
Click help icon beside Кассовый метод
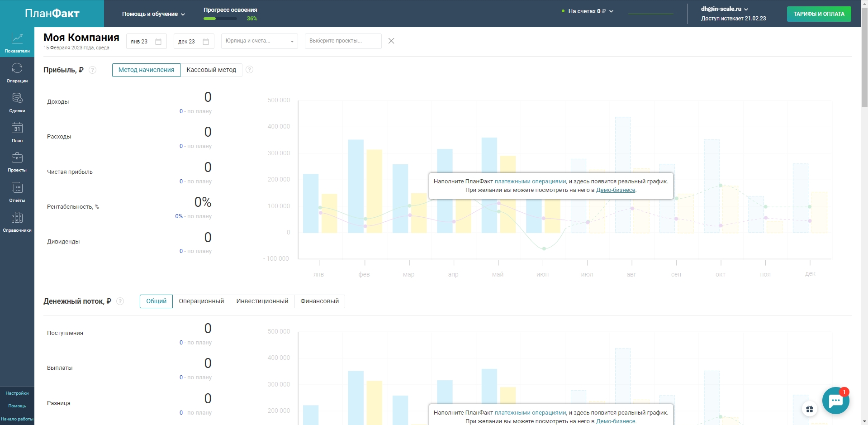click(x=249, y=70)
